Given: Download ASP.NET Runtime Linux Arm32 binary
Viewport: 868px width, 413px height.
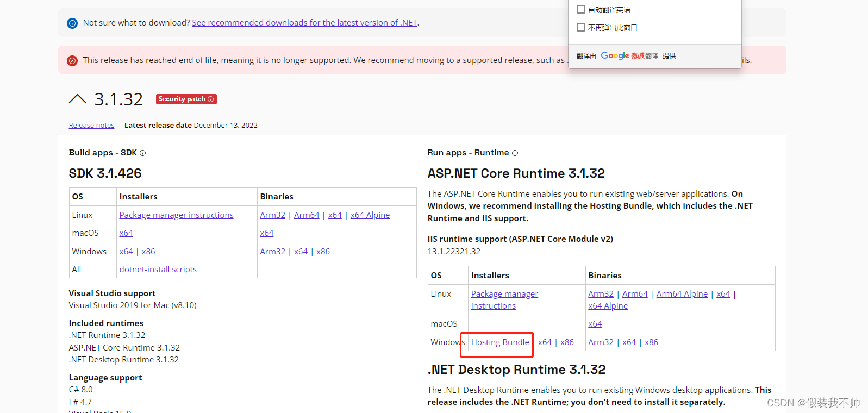Looking at the screenshot, I should click(x=601, y=294).
